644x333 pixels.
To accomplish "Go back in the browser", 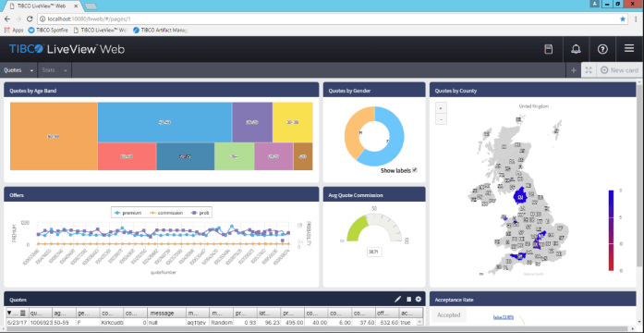I will pyautogui.click(x=7, y=18).
